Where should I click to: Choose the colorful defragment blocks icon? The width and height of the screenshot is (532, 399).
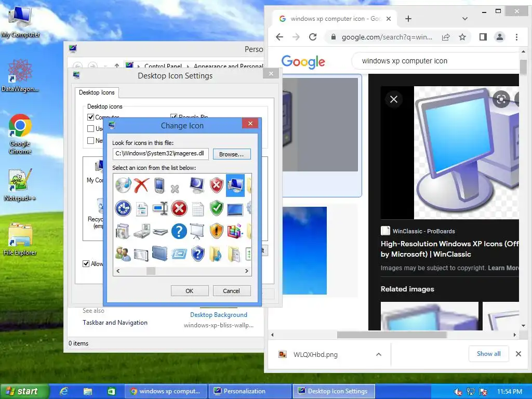point(235,231)
